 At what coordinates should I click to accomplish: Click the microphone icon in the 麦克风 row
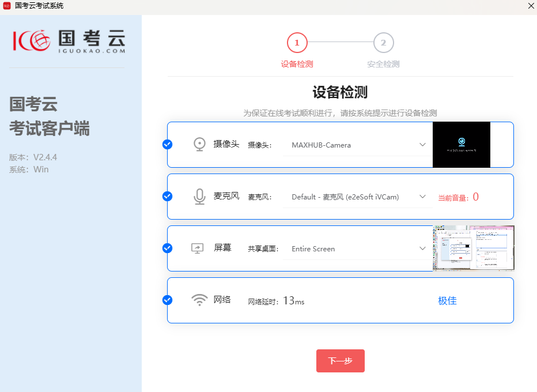click(199, 196)
